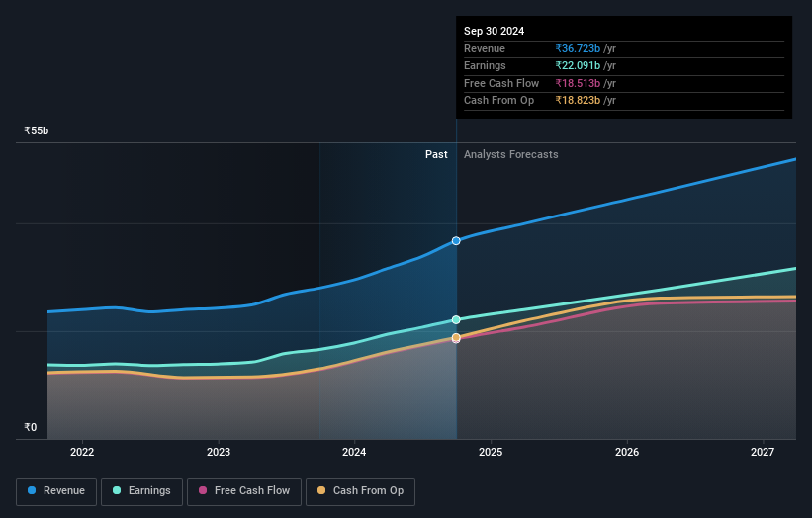812x518 pixels.
Task: Click the ₹55b y-axis label
Action: pos(37,130)
